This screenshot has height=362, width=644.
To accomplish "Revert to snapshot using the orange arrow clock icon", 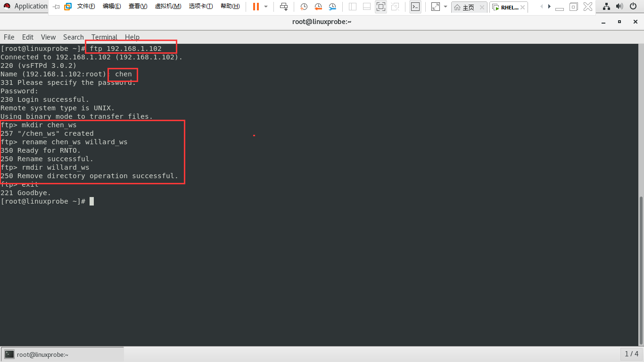I will (x=318, y=7).
